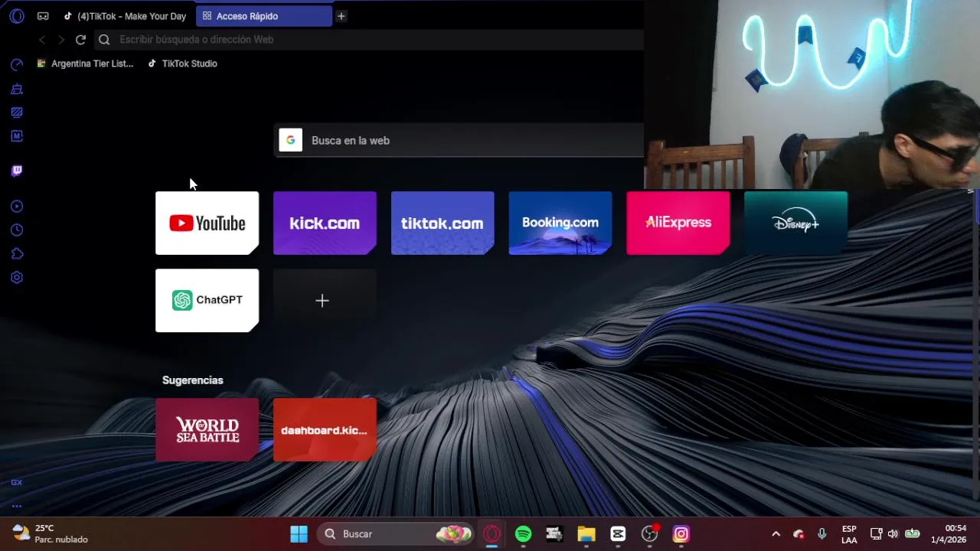The height and width of the screenshot is (551, 980).
Task: Open GX Control speedometer in sidebar
Action: click(17, 65)
